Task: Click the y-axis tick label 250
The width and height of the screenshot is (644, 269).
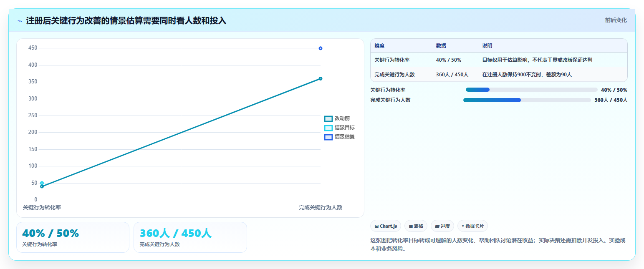Action: pyautogui.click(x=33, y=116)
